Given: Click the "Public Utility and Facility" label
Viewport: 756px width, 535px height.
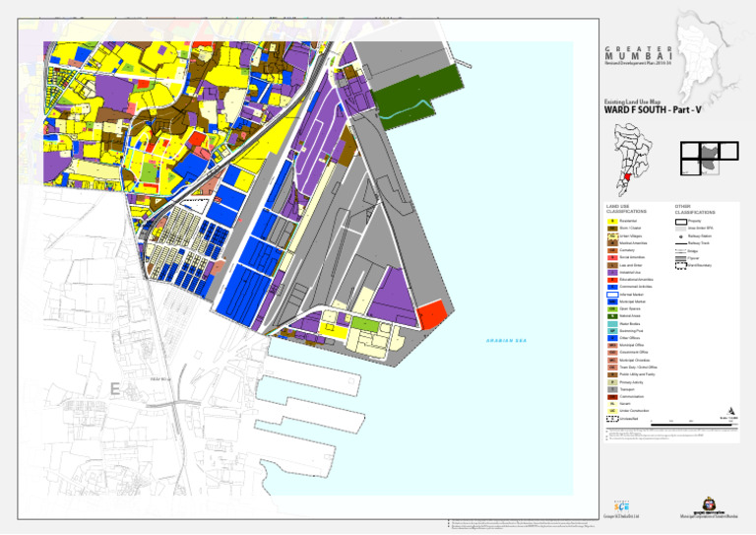Looking at the screenshot, I should (x=638, y=374).
